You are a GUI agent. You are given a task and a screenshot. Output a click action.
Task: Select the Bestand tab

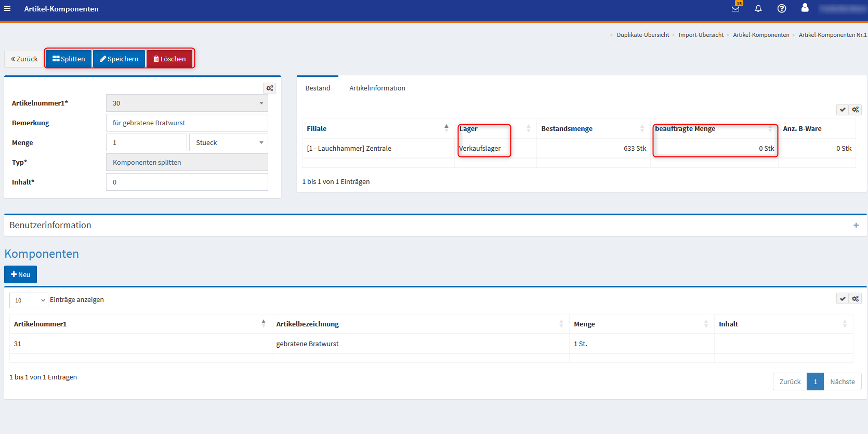[318, 88]
